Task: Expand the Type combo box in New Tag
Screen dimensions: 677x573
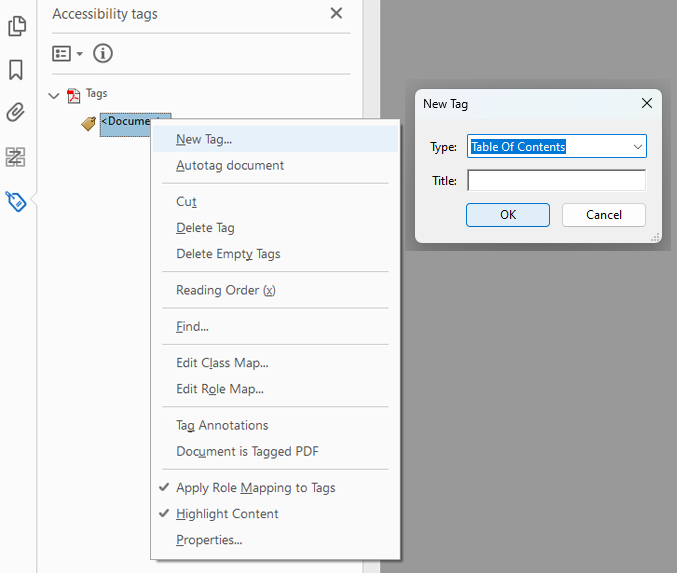Action: point(637,147)
